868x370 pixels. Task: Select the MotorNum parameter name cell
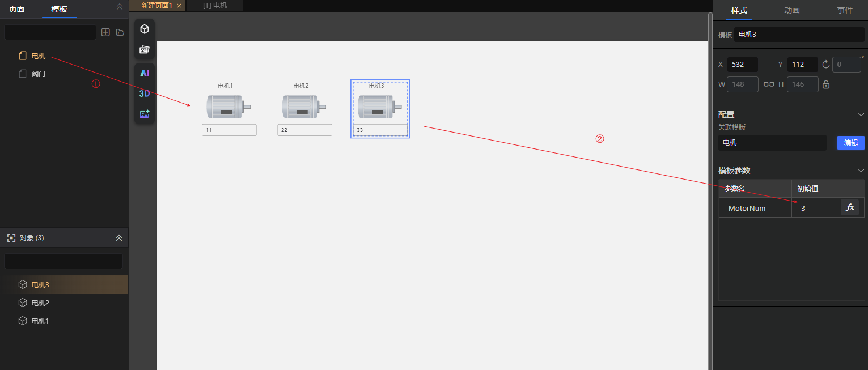pyautogui.click(x=755, y=208)
